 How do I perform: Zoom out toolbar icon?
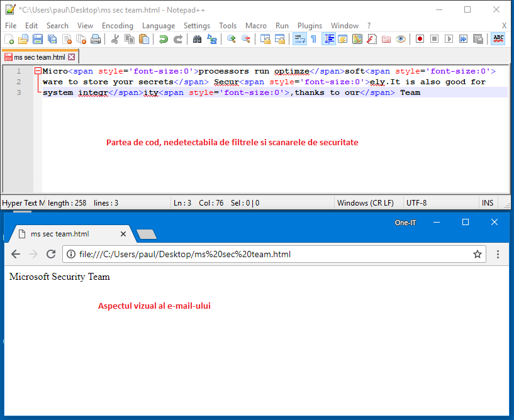(246, 40)
